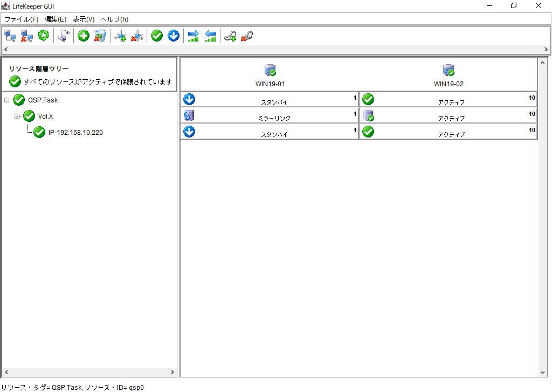Open the ファイル(F) menu
This screenshot has height=392, width=552.
[21, 19]
